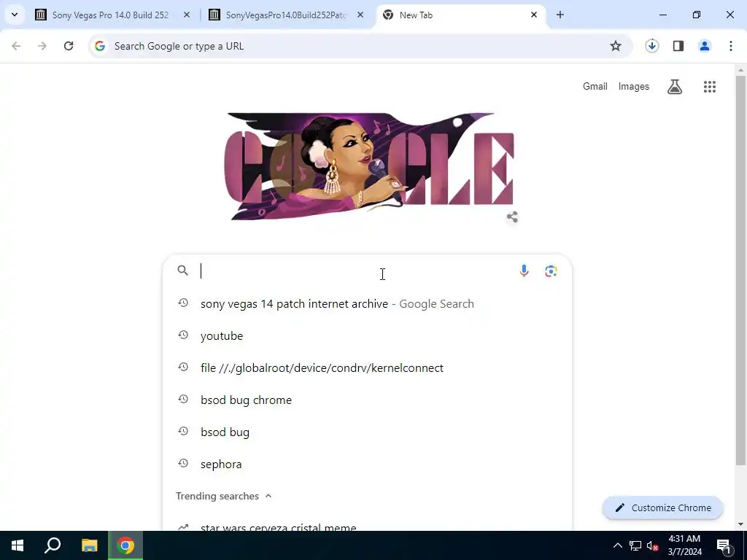The height and width of the screenshot is (560, 747).
Task: Open Search Labs flask icon
Action: coord(675,87)
